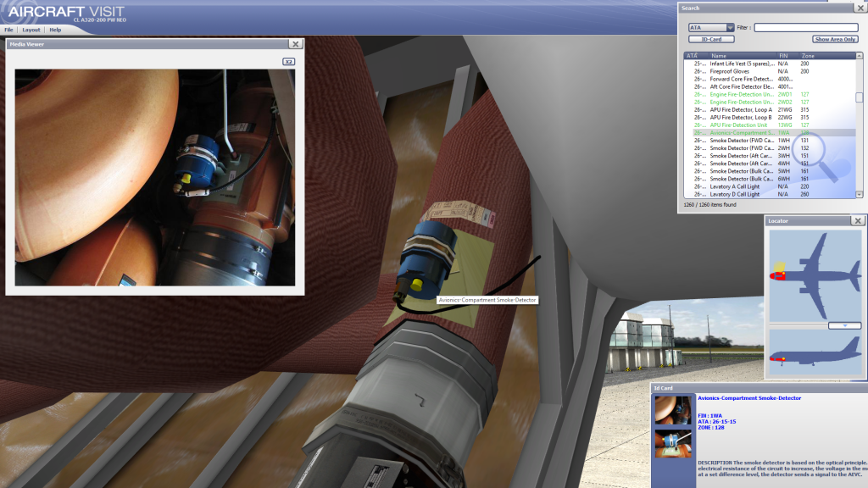Click the 1260 / 1260 items found status

[x=709, y=205]
